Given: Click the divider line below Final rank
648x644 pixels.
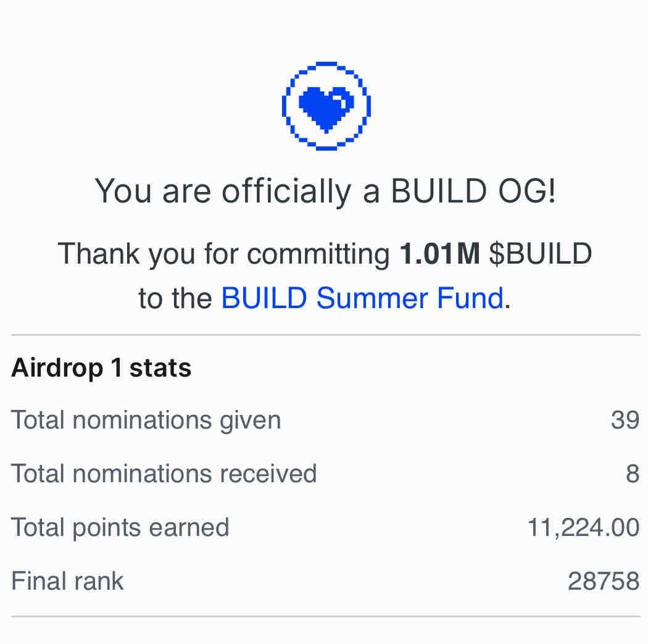Looking at the screenshot, I should tap(325, 616).
